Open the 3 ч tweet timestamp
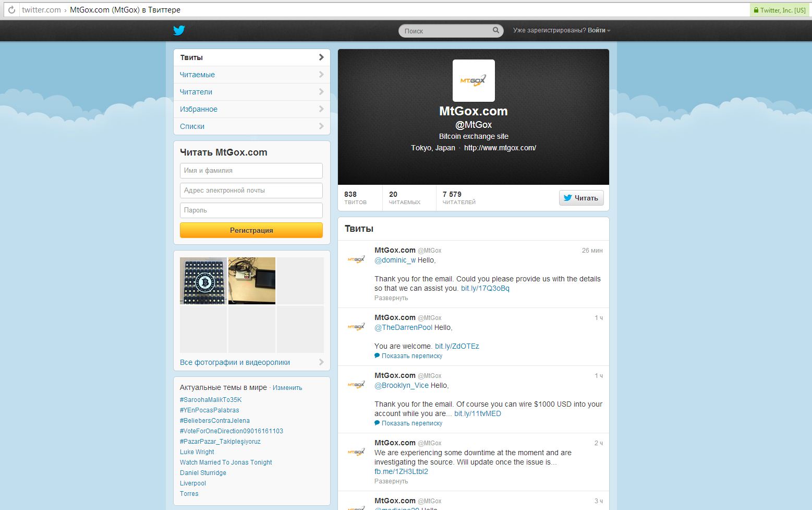 pos(599,501)
